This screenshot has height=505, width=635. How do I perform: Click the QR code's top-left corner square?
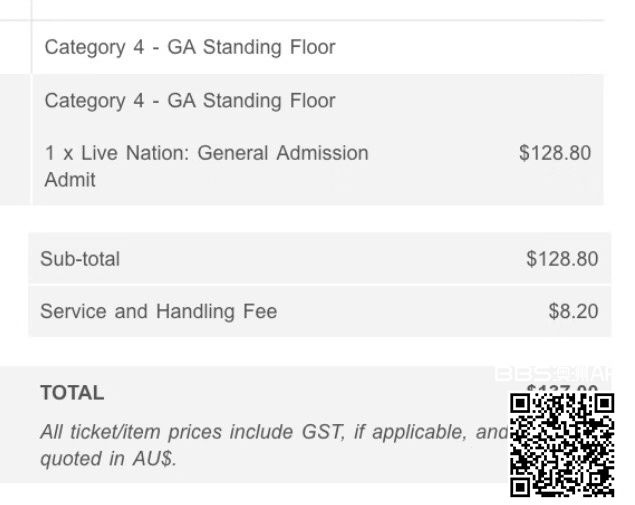click(522, 404)
